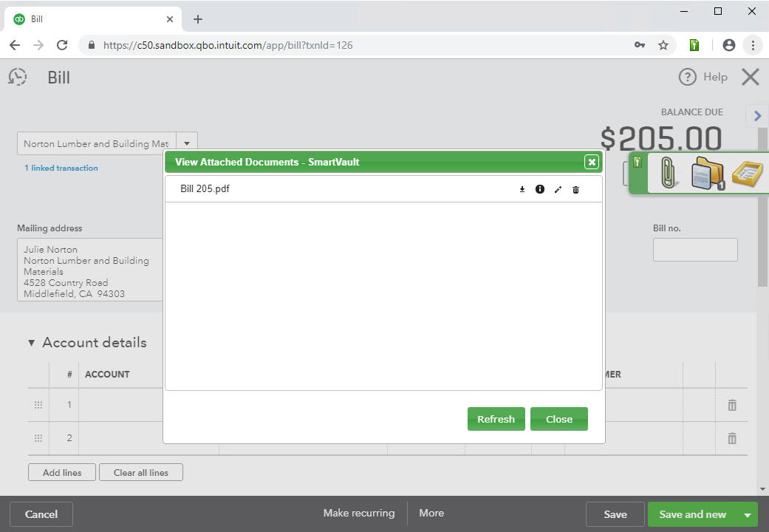
Task: Click the browser address bar URL
Action: tap(228, 45)
